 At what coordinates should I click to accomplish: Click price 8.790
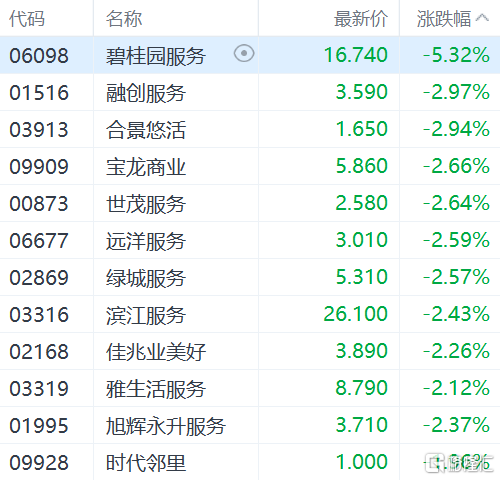[x=362, y=388]
